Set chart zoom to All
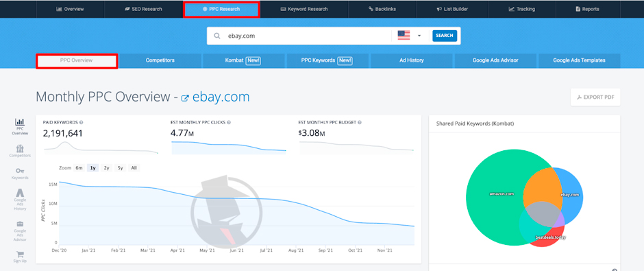Image resolution: width=644 pixels, height=271 pixels. coord(134,168)
